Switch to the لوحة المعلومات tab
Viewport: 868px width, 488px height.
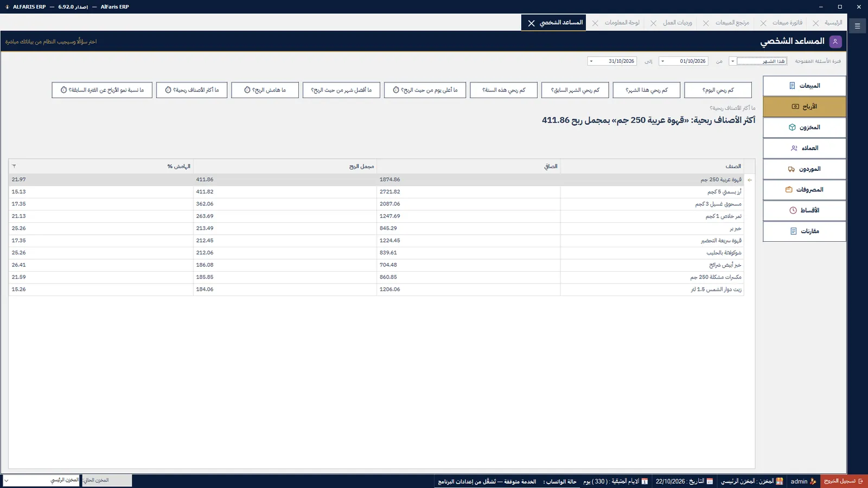pos(622,23)
